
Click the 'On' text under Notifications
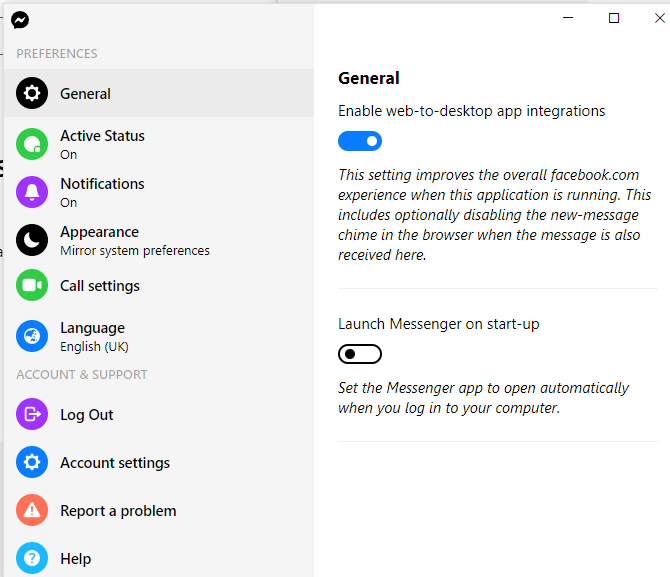pos(69,203)
